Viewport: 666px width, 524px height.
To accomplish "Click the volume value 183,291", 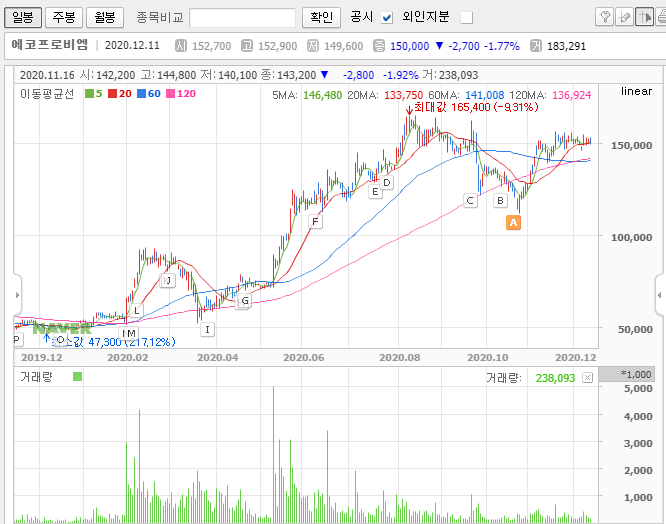I will (566, 46).
